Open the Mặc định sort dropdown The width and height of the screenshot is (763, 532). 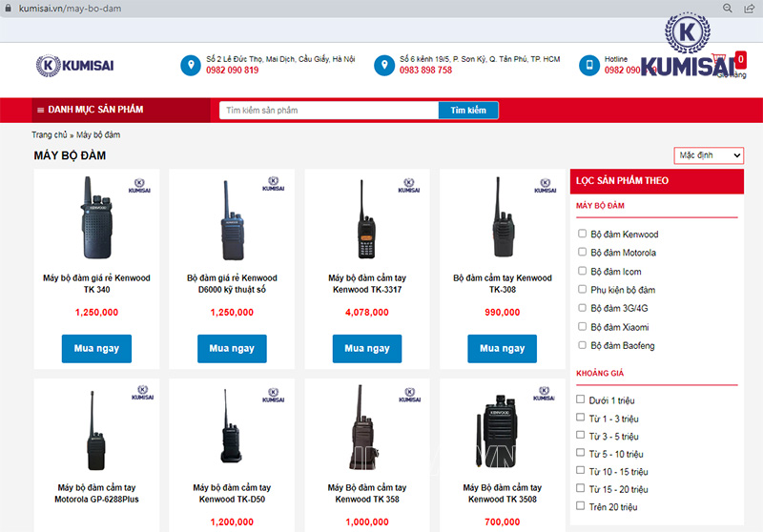point(709,155)
